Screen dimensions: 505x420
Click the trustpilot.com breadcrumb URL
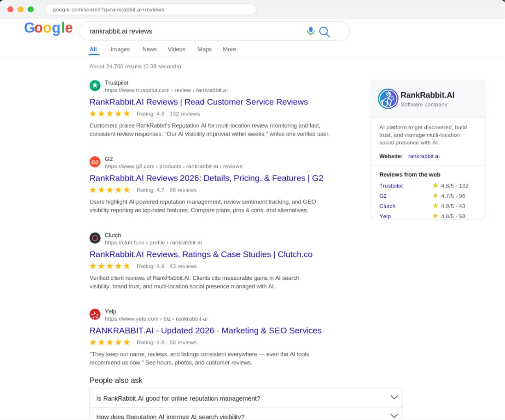point(166,90)
